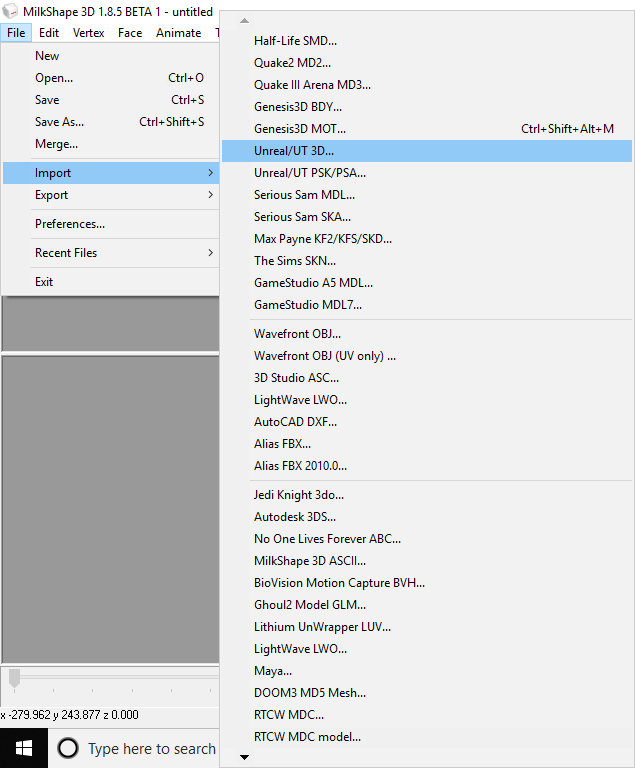Expand the Export submenu arrow
The image size is (635, 768).
(210, 194)
